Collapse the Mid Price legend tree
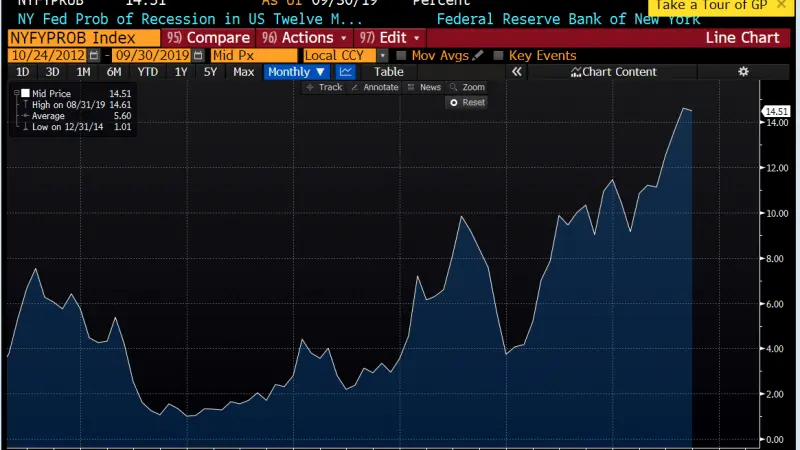Image resolution: width=800 pixels, height=450 pixels. [x=16, y=93]
